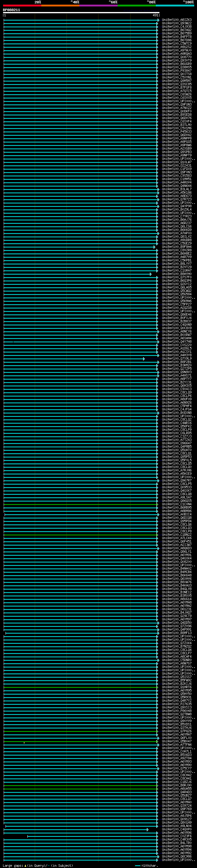Click the cyan 100char scale marker in the legend
Image resolution: width=197 pixels, height=868 pixels.
point(137,866)
